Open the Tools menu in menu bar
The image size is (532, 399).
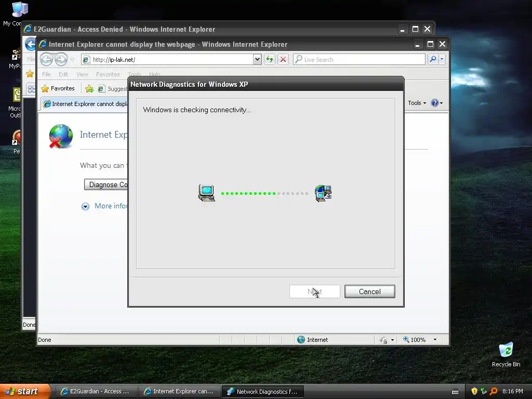(x=135, y=74)
